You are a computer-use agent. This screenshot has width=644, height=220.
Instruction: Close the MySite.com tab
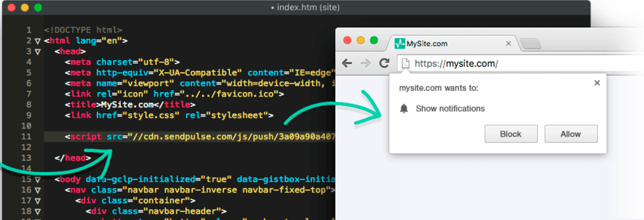point(508,44)
